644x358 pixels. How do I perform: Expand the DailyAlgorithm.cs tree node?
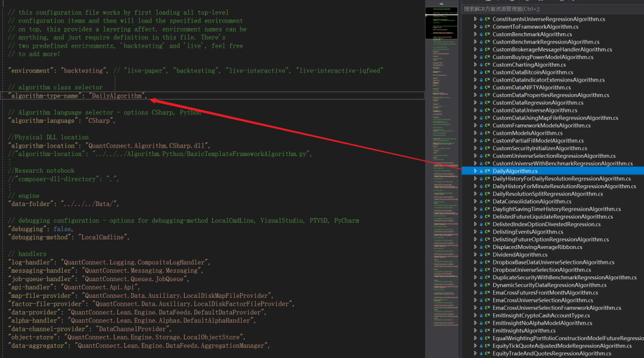tap(475, 171)
